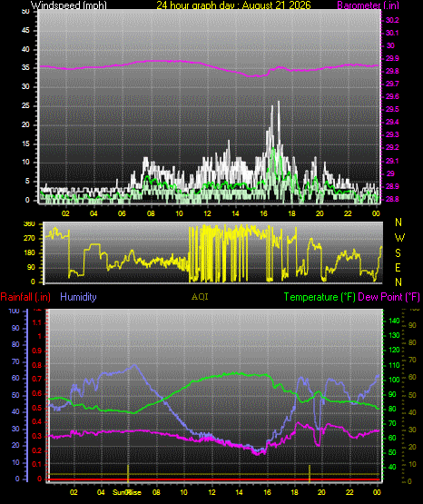Select the 'Dew Point (°F)' legend label
423x504 pixels.
click(x=389, y=297)
